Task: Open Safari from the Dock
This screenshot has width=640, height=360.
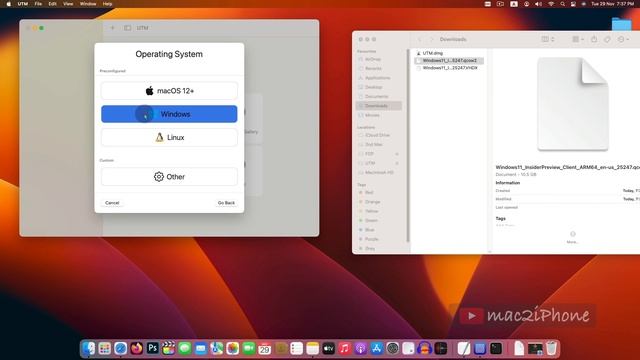Action: coord(120,348)
